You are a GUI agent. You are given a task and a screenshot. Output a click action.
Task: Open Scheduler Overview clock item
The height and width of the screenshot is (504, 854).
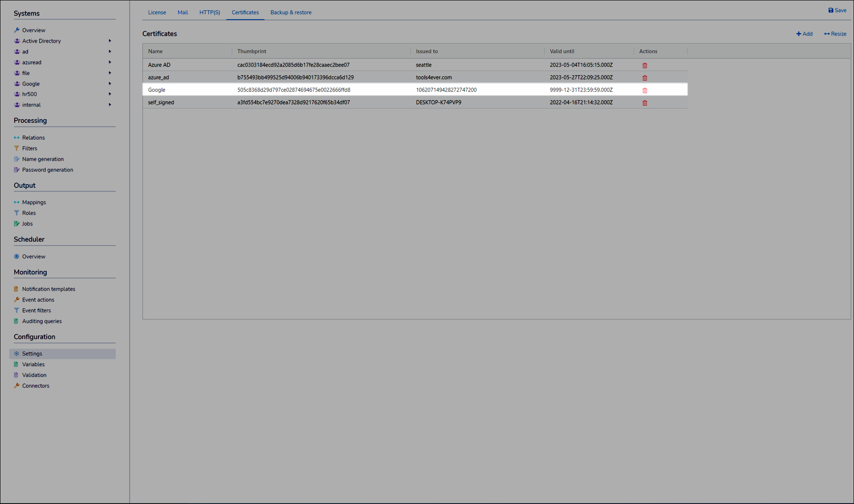click(17, 257)
